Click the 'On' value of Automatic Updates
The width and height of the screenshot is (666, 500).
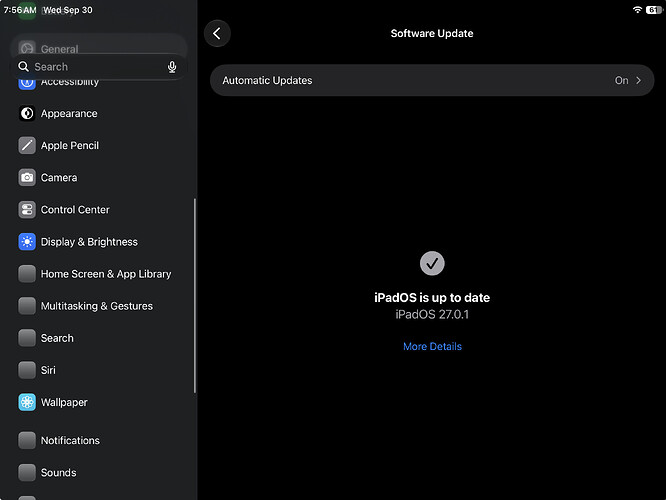click(x=621, y=80)
